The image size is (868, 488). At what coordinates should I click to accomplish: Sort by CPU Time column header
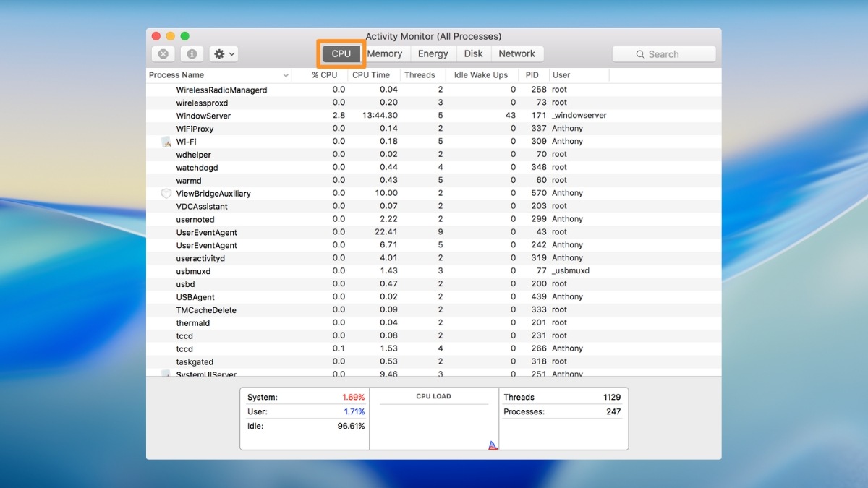pyautogui.click(x=371, y=75)
